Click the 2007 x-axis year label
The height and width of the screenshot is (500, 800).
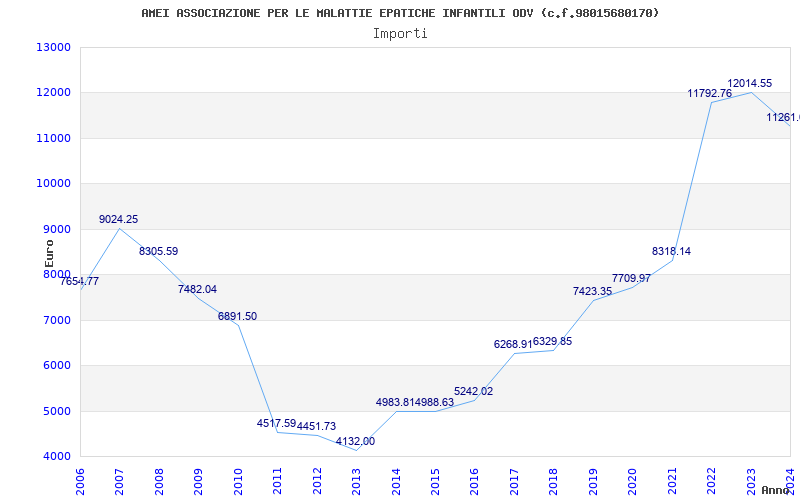pos(120,481)
